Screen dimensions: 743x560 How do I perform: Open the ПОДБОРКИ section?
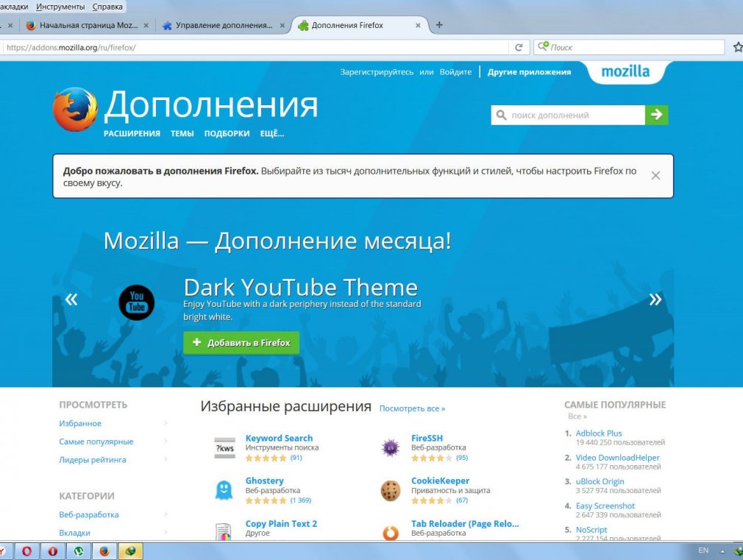coord(227,134)
